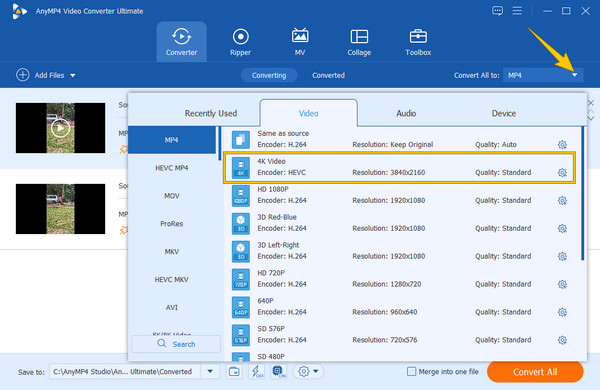Expand the Add Files dropdown arrow
The image size is (600, 390).
coord(73,75)
